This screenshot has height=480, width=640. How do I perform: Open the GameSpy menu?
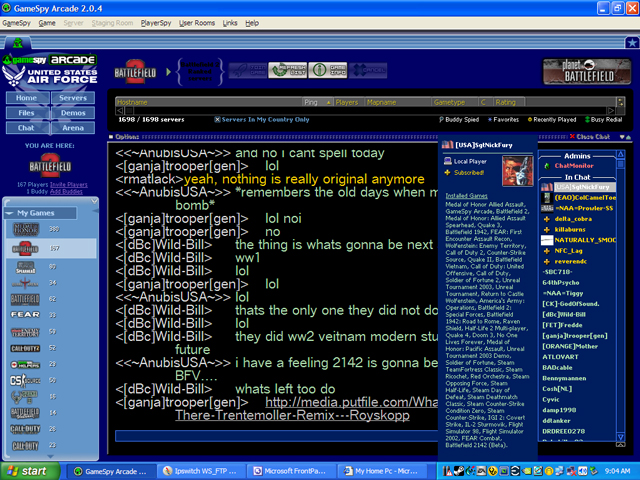pyautogui.click(x=16, y=23)
